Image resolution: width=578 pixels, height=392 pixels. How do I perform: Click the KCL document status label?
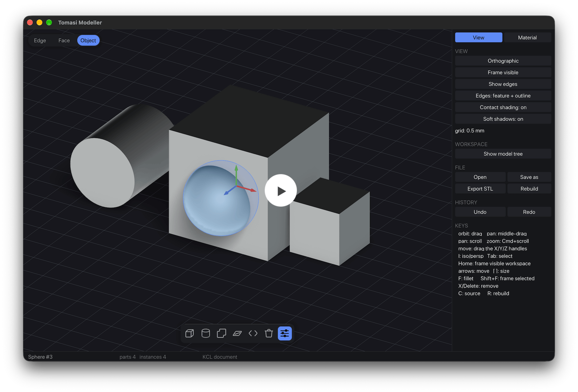point(220,357)
